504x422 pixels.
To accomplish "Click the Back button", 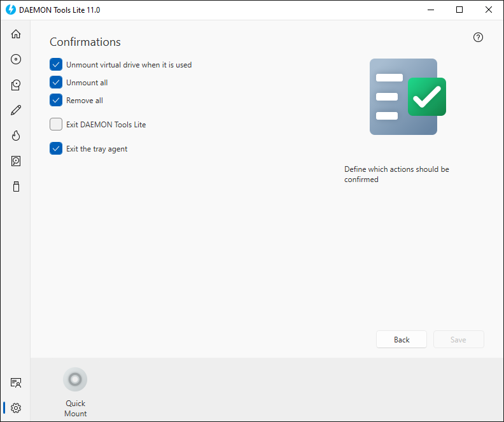I will point(402,339).
